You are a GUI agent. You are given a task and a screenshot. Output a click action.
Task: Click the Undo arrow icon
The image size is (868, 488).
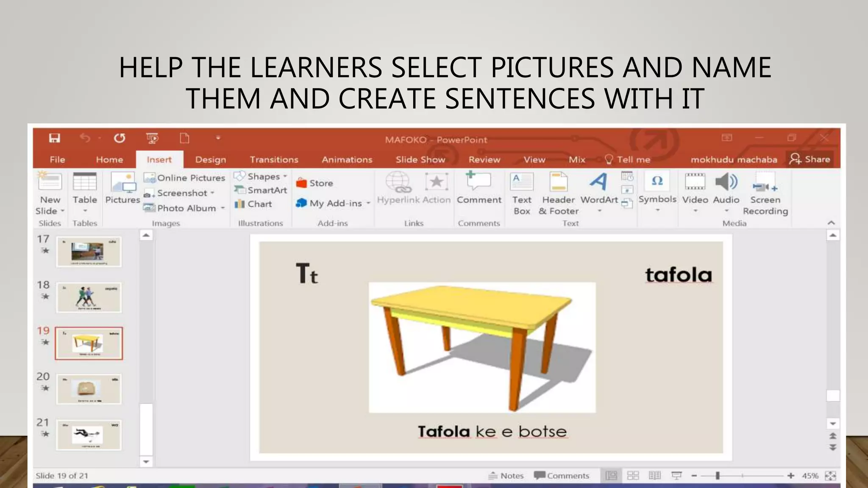[85, 138]
